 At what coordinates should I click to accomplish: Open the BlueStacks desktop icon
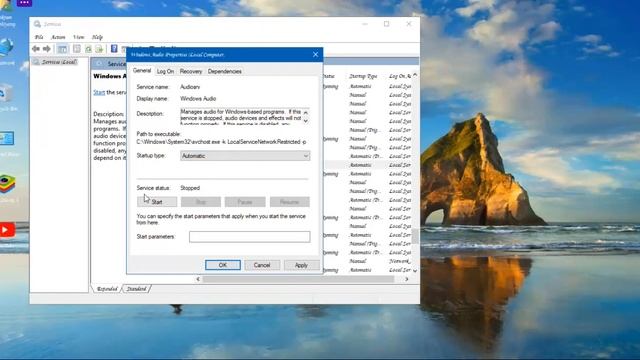click(7, 184)
